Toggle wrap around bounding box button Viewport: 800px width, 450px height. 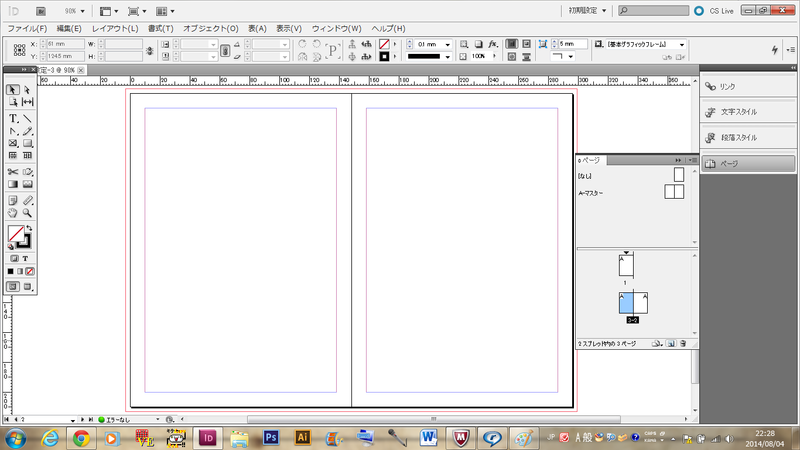[x=526, y=44]
